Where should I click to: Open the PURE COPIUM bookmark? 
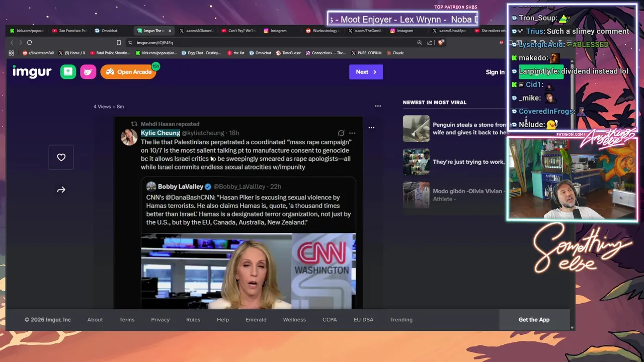point(366,53)
